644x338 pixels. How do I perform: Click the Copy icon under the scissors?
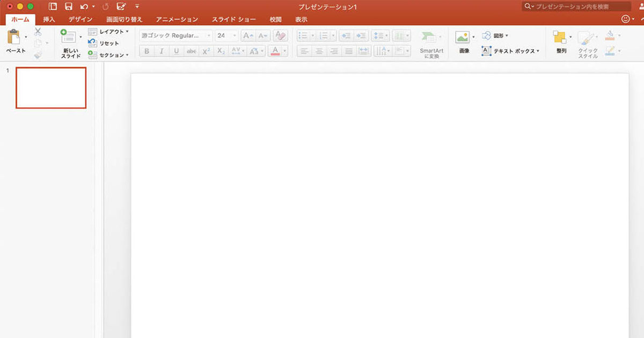click(38, 43)
